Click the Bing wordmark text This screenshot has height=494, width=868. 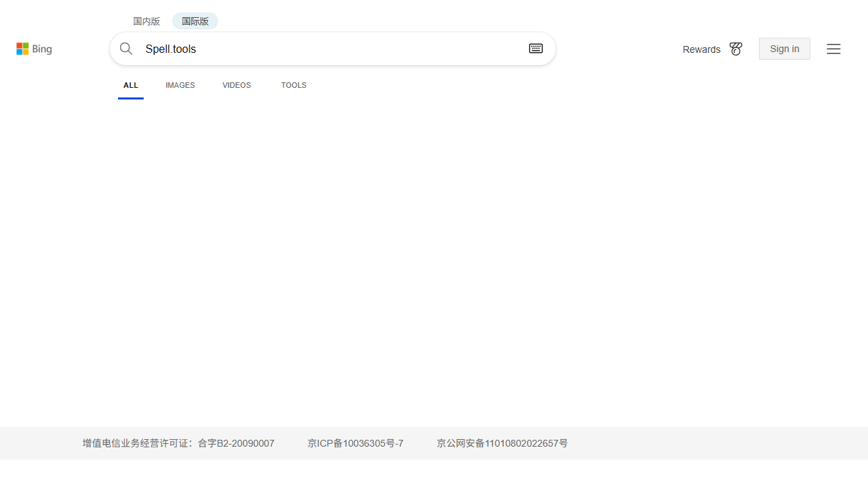tap(43, 49)
